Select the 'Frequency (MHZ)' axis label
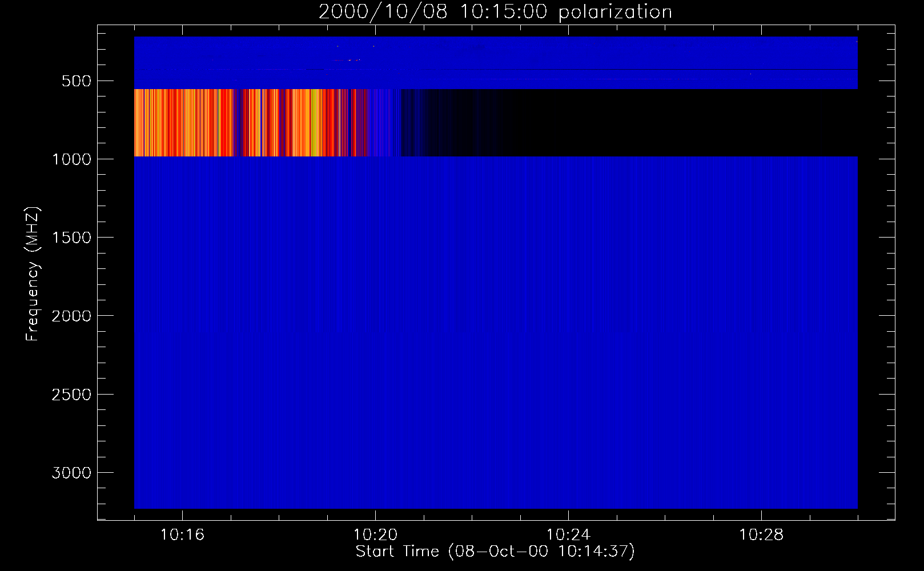 pyautogui.click(x=33, y=274)
